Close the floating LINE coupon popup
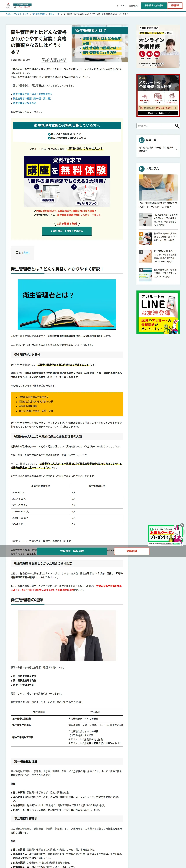 (x=182, y=525)
